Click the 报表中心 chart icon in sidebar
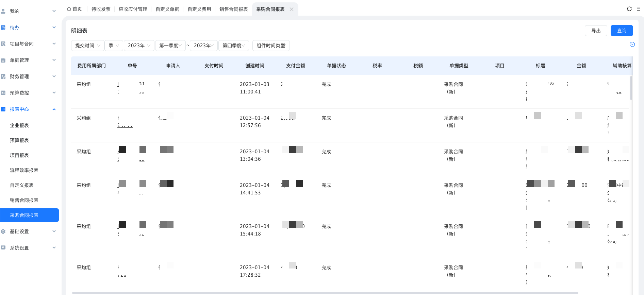The image size is (644, 295). click(3, 109)
